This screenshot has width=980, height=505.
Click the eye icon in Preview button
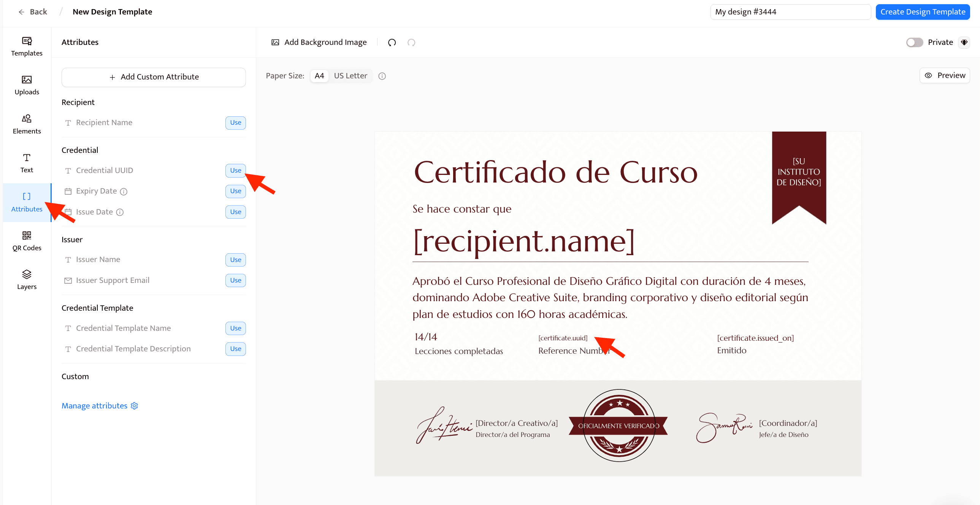pos(928,75)
